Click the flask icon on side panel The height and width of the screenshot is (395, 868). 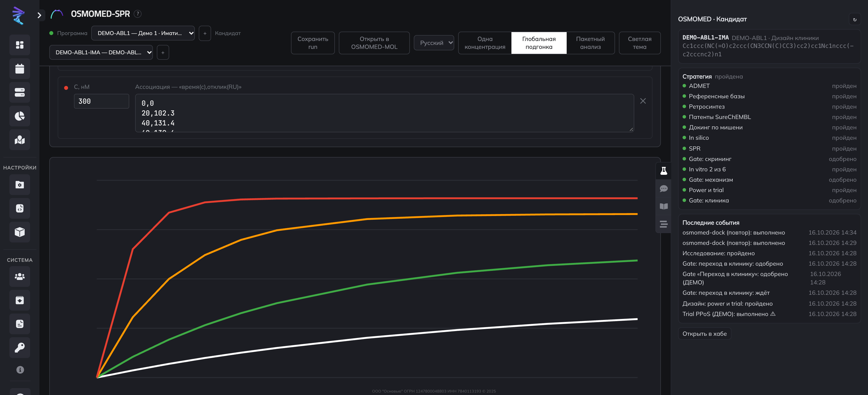tap(664, 171)
